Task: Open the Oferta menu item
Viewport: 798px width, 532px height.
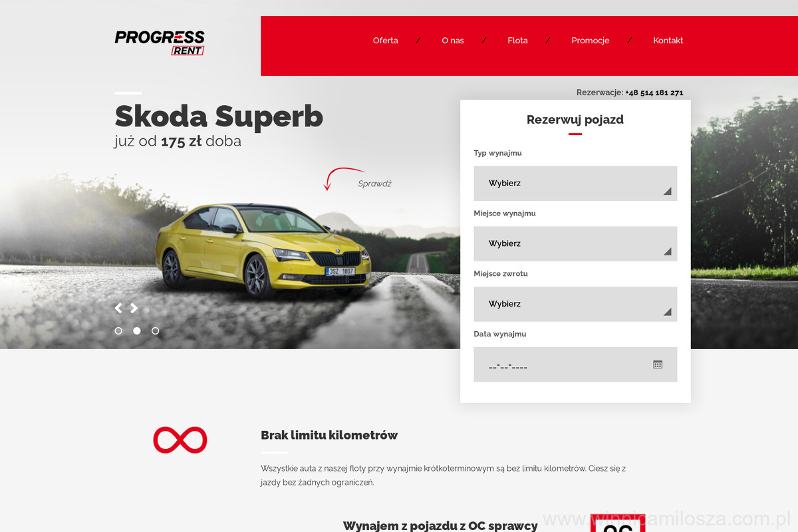Action: click(x=386, y=41)
